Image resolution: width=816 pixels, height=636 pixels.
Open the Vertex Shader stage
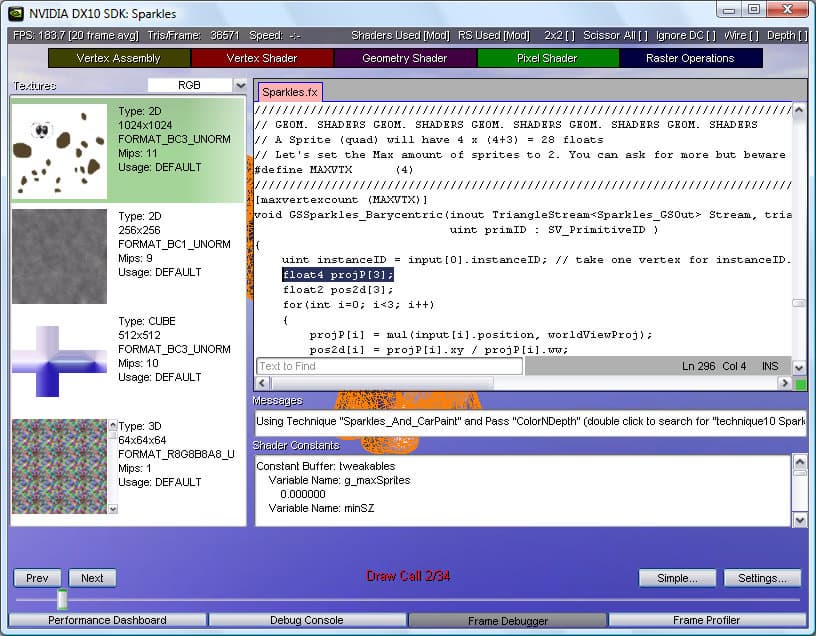click(x=262, y=58)
